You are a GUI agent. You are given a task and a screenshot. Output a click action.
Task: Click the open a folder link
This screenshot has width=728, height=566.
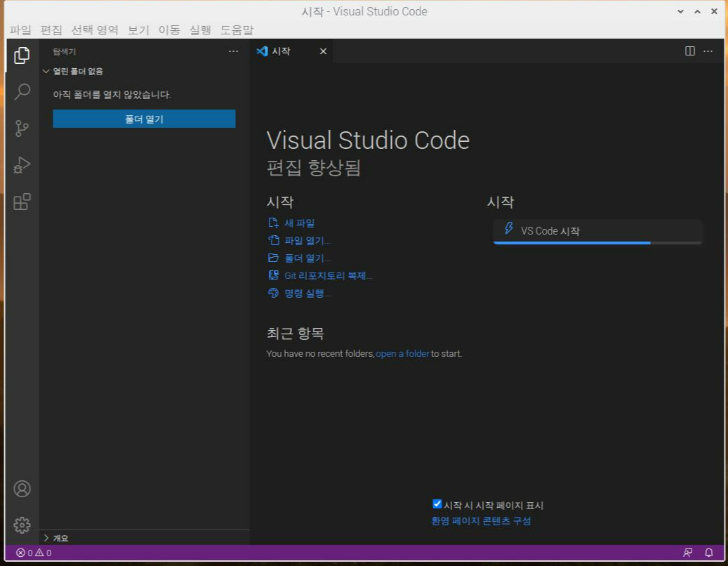coord(402,353)
